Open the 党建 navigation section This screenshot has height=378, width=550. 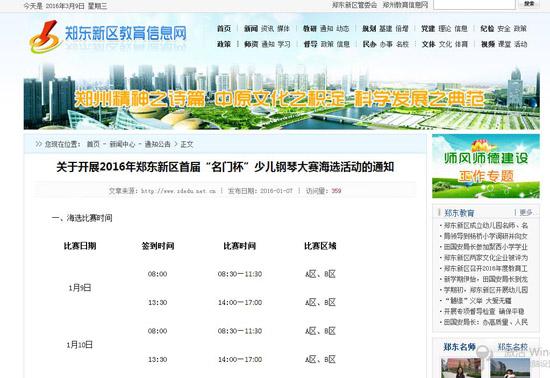click(x=428, y=29)
